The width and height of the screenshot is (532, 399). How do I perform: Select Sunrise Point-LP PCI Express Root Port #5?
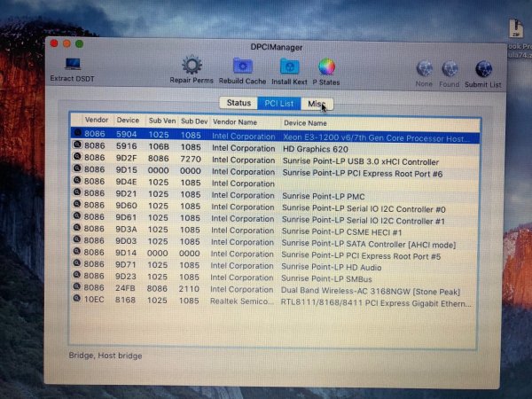click(x=361, y=256)
